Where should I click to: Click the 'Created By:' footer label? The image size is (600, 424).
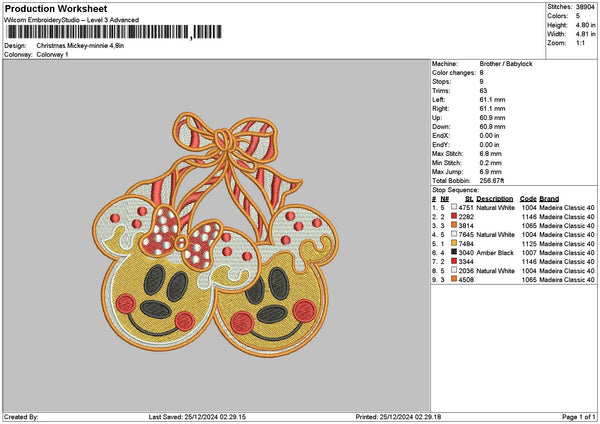coord(21,417)
